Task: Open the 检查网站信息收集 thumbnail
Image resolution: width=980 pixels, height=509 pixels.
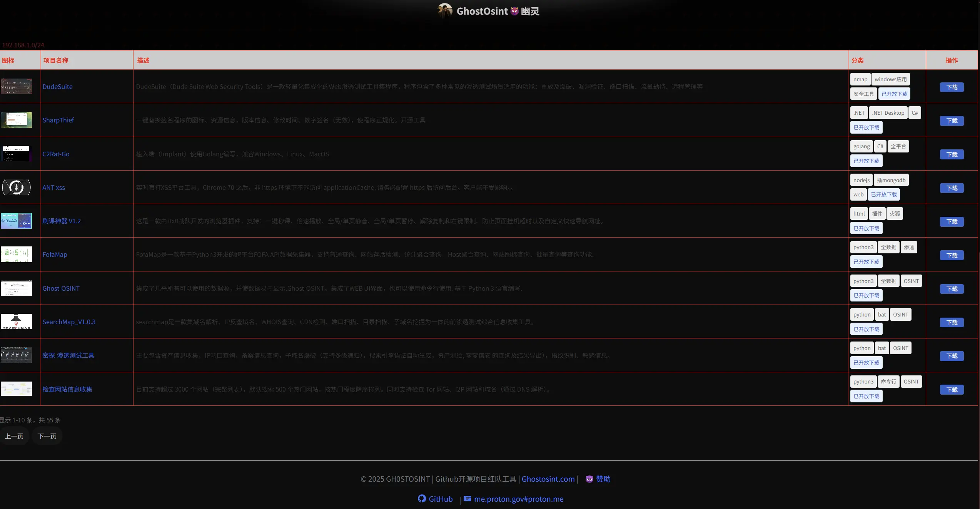Action: pyautogui.click(x=16, y=388)
